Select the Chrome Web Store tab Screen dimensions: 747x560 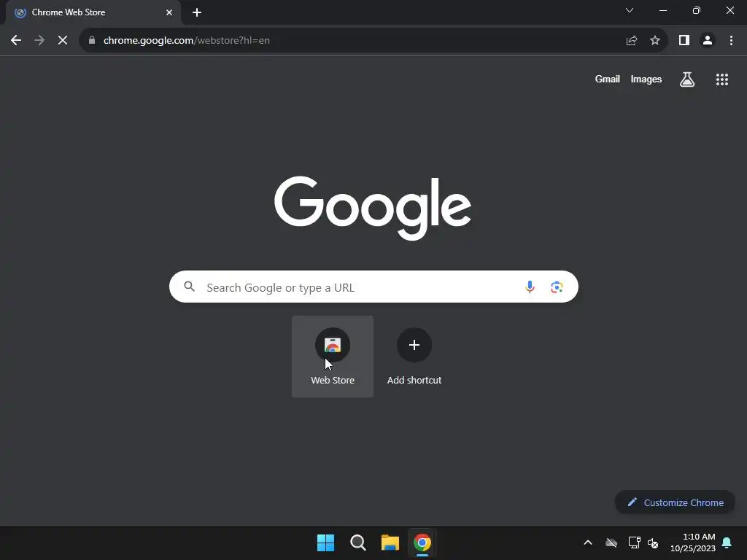93,12
